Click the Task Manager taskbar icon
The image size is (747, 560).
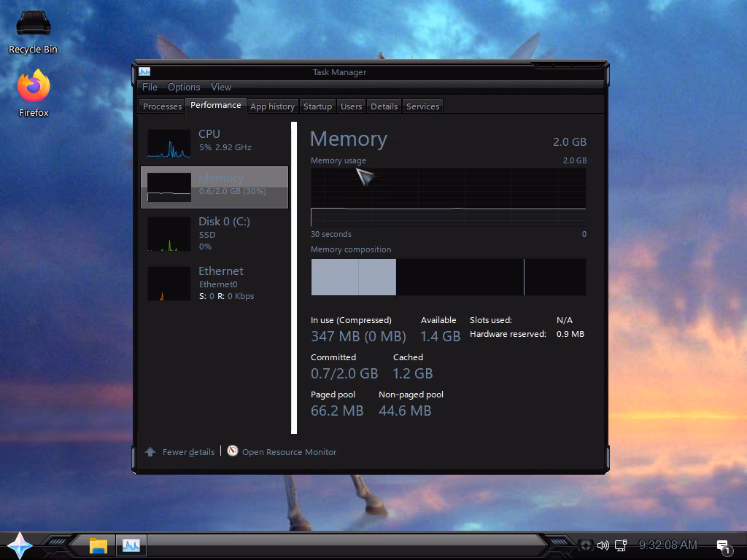click(131, 545)
